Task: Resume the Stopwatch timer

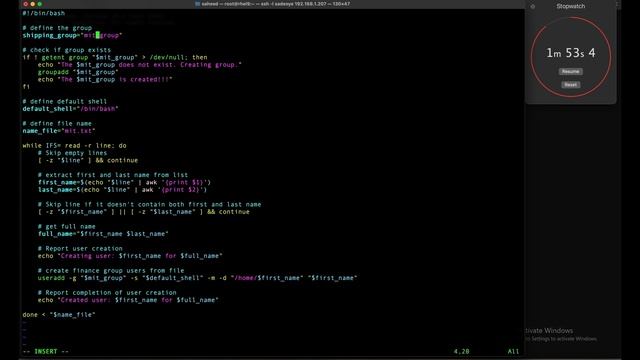Action: [x=570, y=71]
